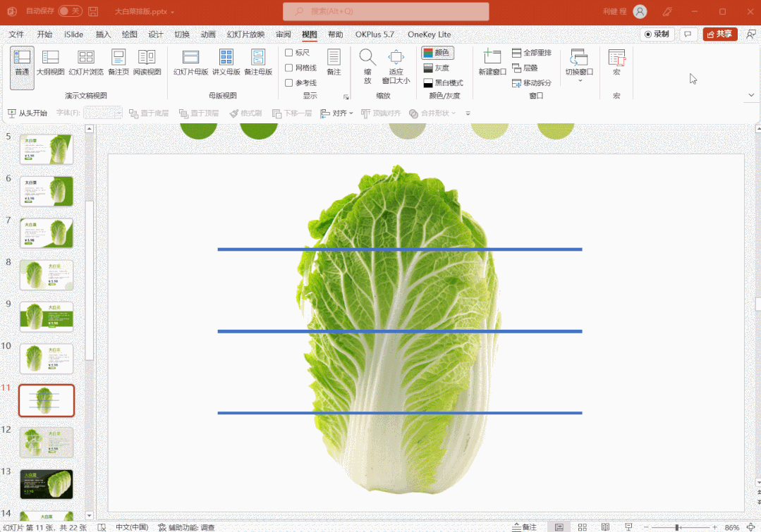Expand quick access toolbar customize arrow
The image size is (761, 532).
click(x=468, y=113)
